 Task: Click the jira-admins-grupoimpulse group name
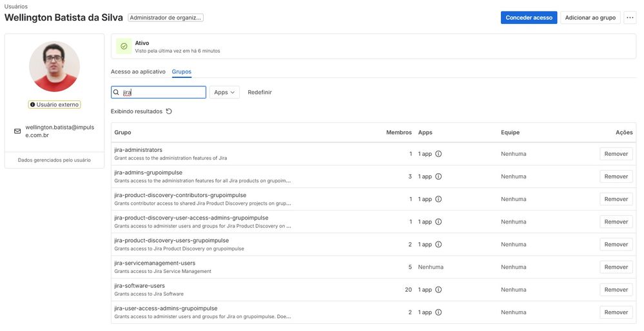[x=148, y=173]
